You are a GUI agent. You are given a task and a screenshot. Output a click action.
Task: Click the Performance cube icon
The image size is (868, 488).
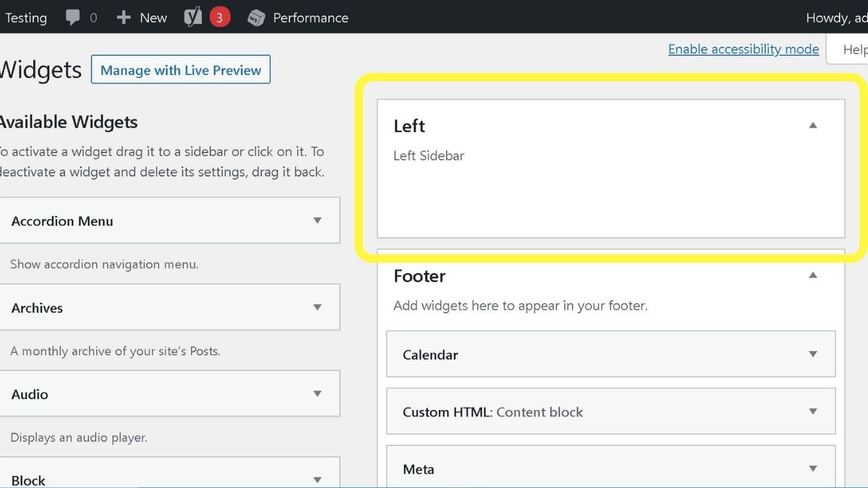pyautogui.click(x=256, y=18)
